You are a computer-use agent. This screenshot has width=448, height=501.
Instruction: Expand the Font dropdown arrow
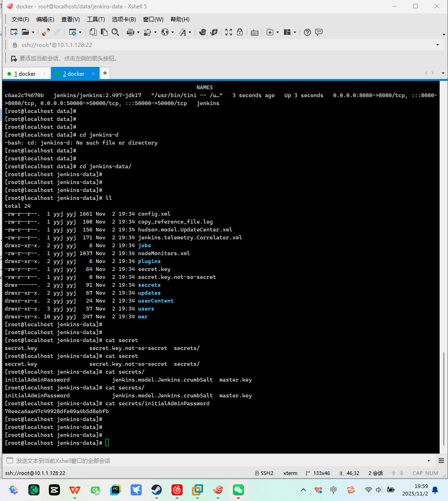coord(190,32)
